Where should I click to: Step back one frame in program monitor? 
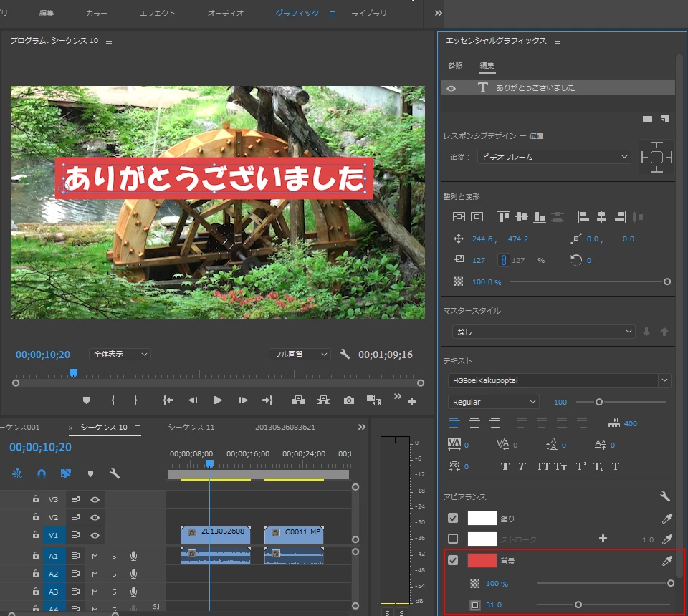point(193,400)
